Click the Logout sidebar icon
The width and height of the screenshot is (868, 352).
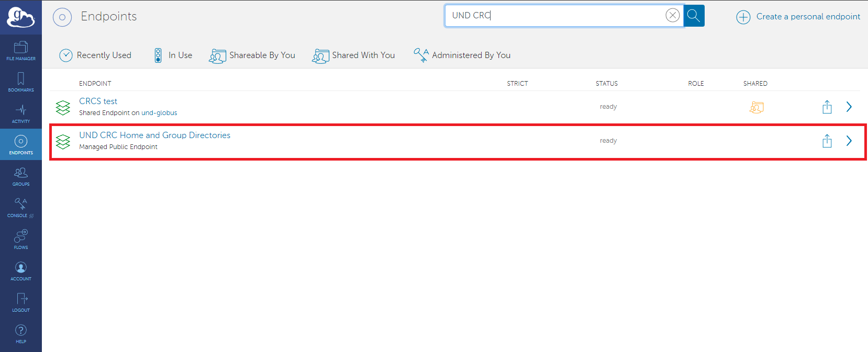21,302
